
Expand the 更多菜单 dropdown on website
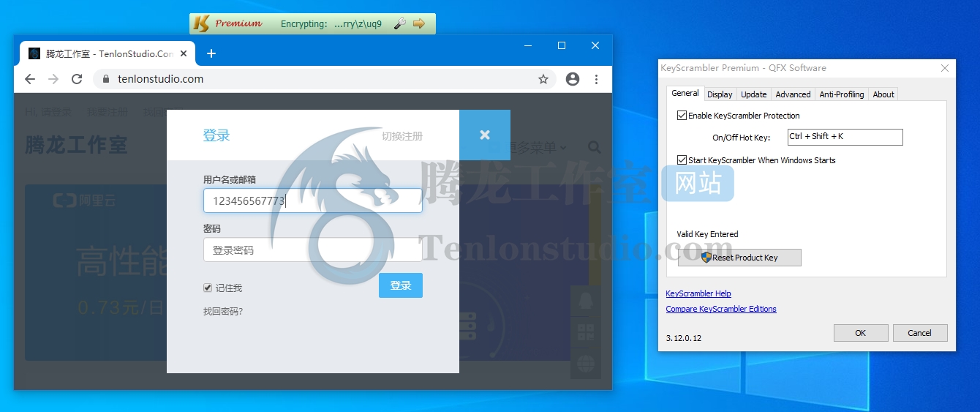click(538, 148)
